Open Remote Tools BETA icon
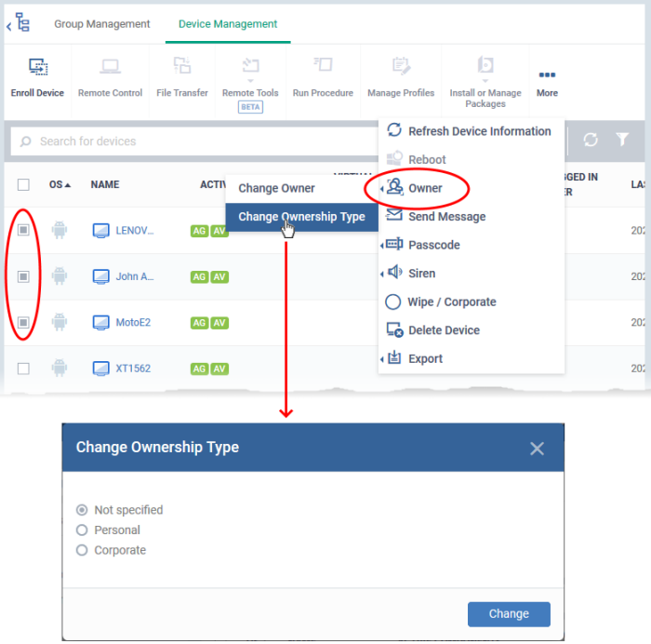This screenshot has height=644, width=651. pos(250,66)
